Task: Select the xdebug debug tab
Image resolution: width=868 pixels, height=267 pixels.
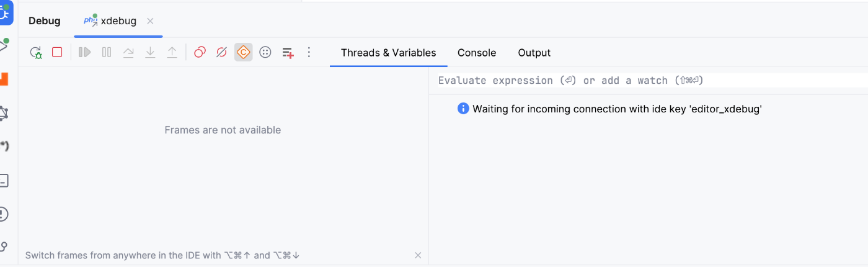Action: (110, 21)
